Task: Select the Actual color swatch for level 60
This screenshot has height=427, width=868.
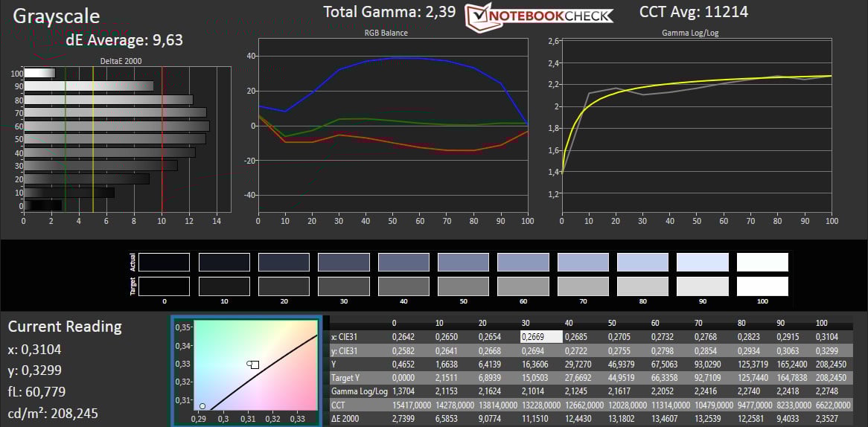Action: 523,262
